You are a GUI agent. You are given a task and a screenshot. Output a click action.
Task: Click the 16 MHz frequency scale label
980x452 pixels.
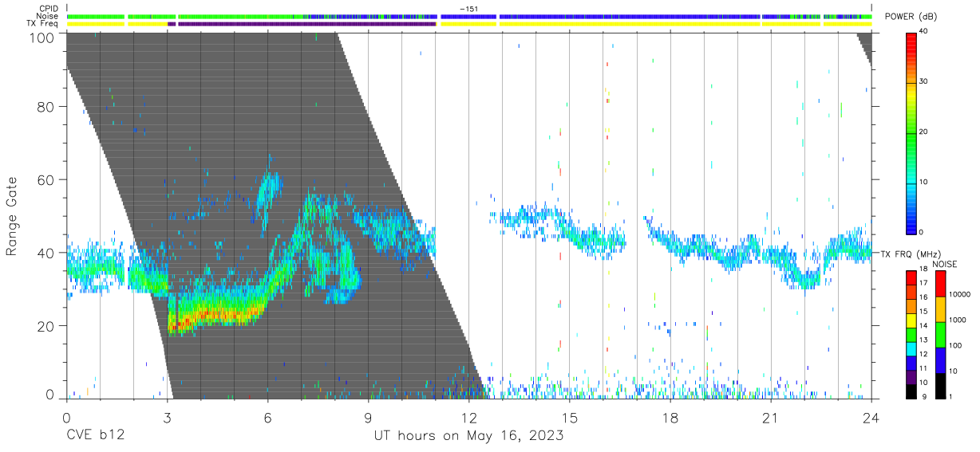click(x=924, y=297)
